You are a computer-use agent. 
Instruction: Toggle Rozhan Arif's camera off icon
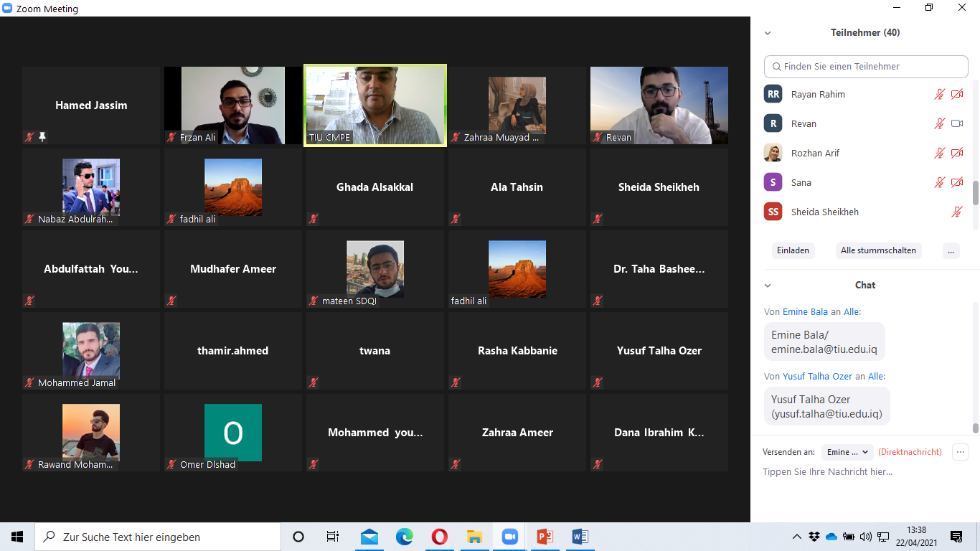(957, 153)
